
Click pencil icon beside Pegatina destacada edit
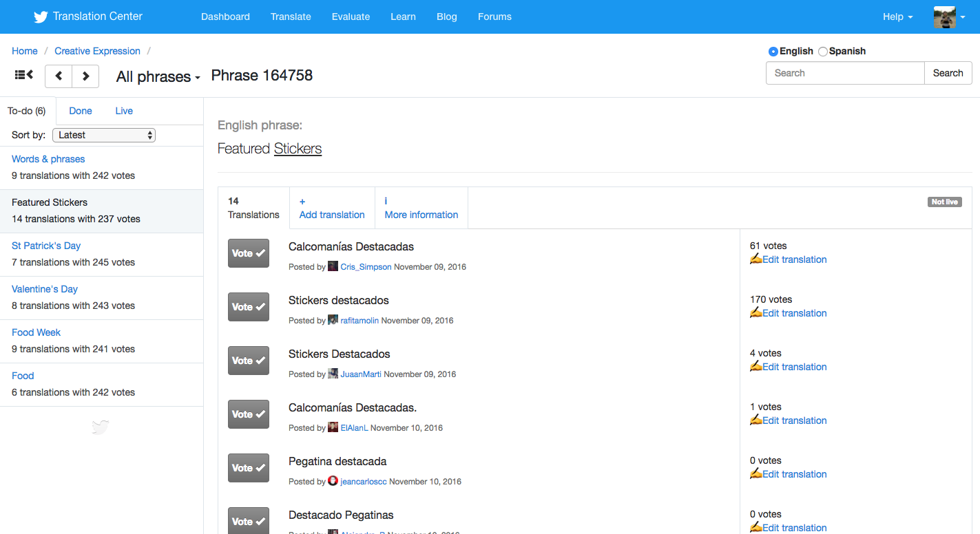(x=755, y=473)
